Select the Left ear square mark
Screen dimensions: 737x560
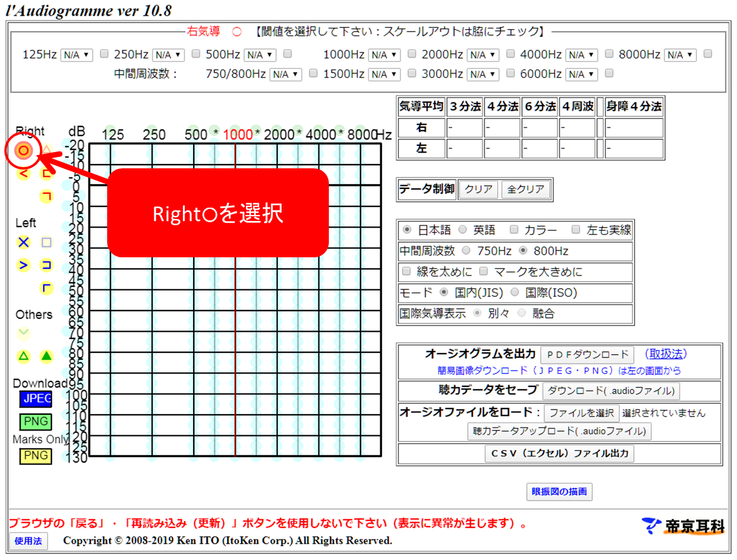coord(47,242)
